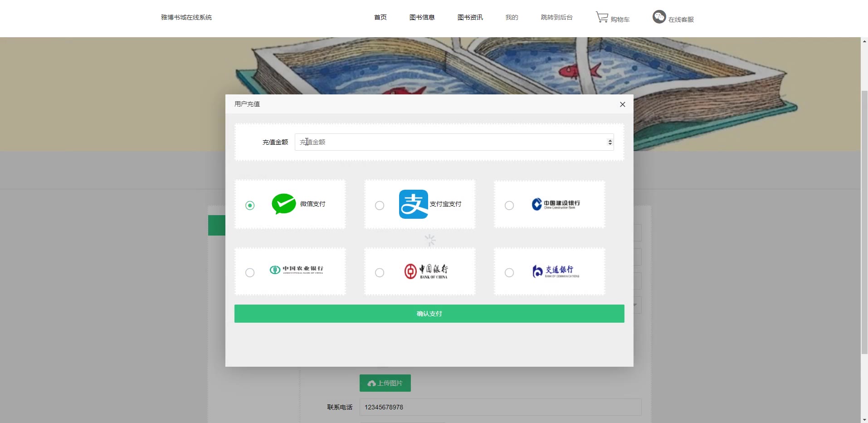Close the 用户充值 dialog
The width and height of the screenshot is (868, 423).
coord(623,104)
